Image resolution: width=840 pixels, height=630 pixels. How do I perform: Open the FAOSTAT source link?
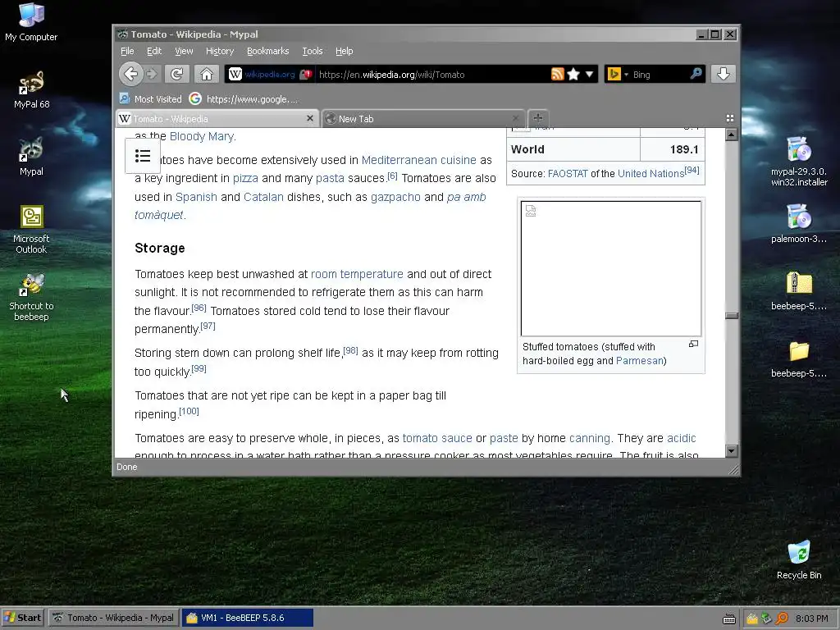[568, 174]
